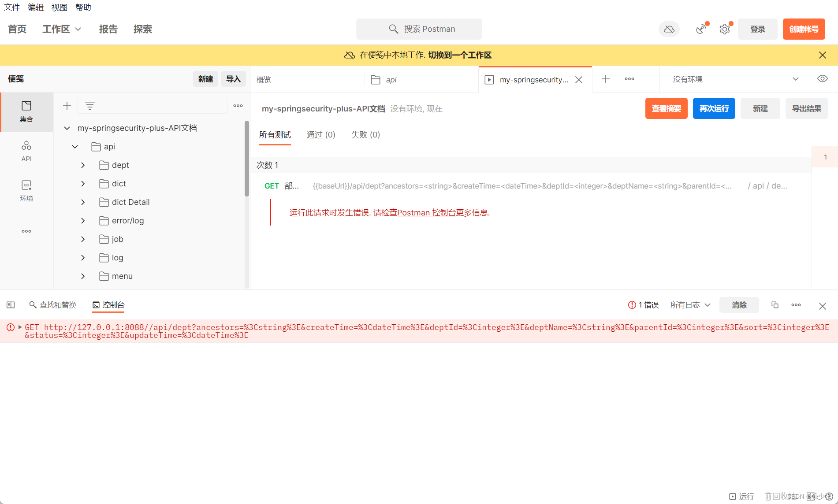Viewport: 838px width, 504px height.
Task: Expand the dict folder
Action: [83, 184]
